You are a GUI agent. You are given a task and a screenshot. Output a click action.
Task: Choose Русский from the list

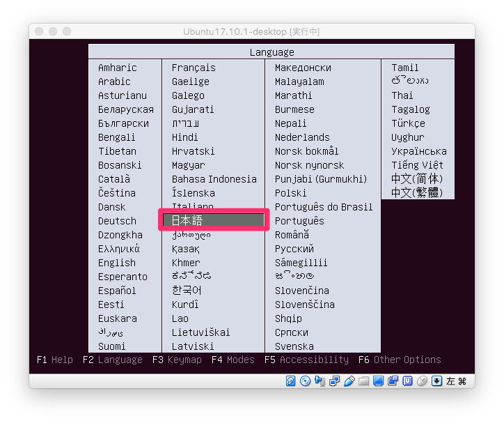[294, 249]
